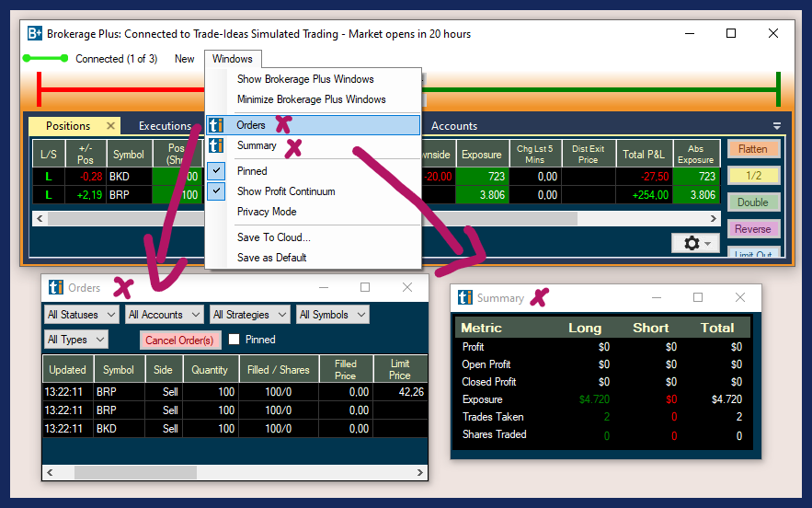
Task: Click the Flatten button
Action: 752,149
